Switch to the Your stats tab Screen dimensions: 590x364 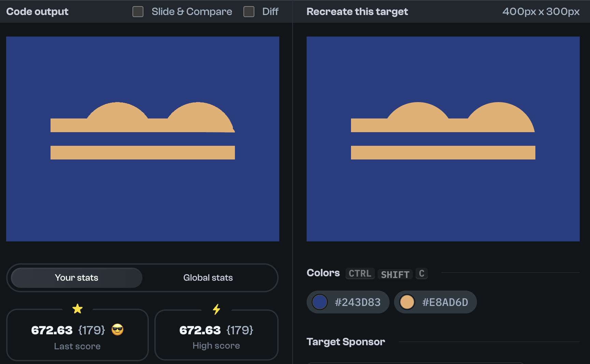coord(76,278)
